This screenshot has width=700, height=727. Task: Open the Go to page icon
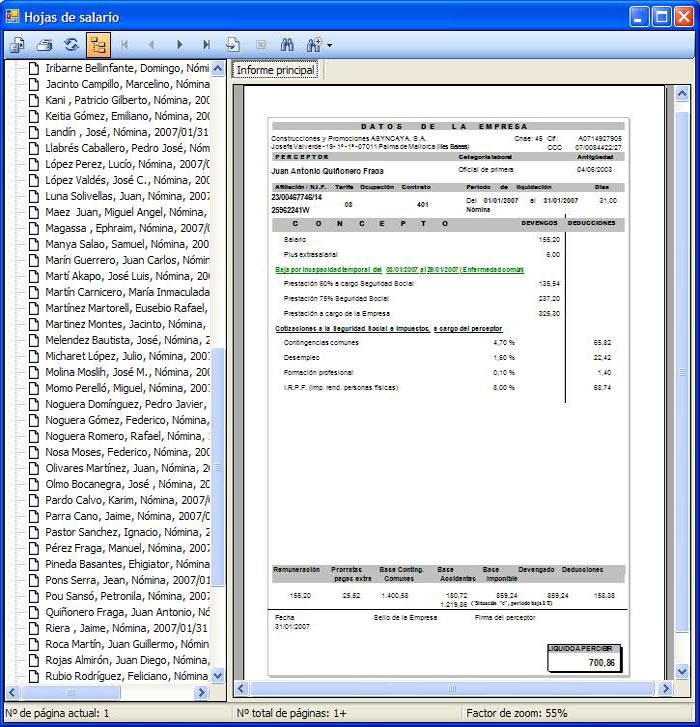click(x=233, y=45)
